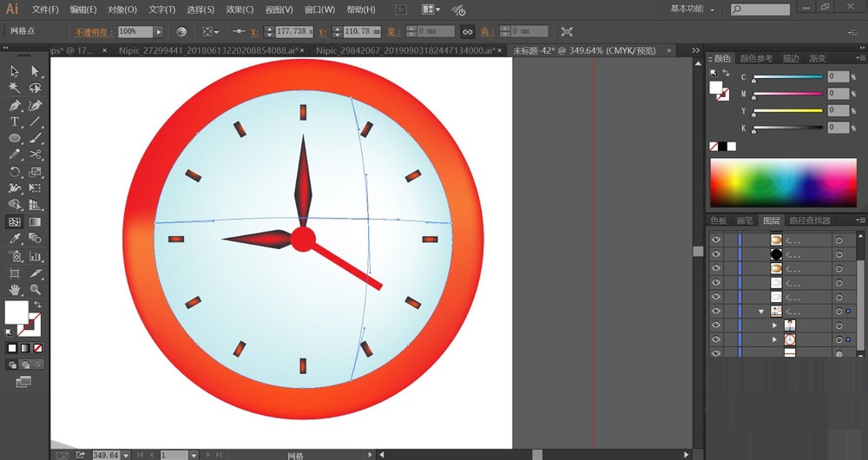This screenshot has height=460, width=868.
Task: Select the Perspective Grid tool
Action: point(35,206)
